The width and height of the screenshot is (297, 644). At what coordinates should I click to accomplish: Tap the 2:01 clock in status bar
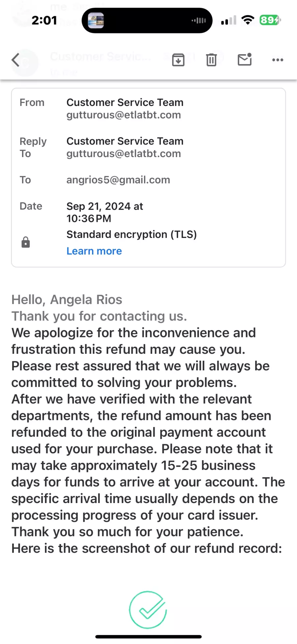[x=44, y=20]
